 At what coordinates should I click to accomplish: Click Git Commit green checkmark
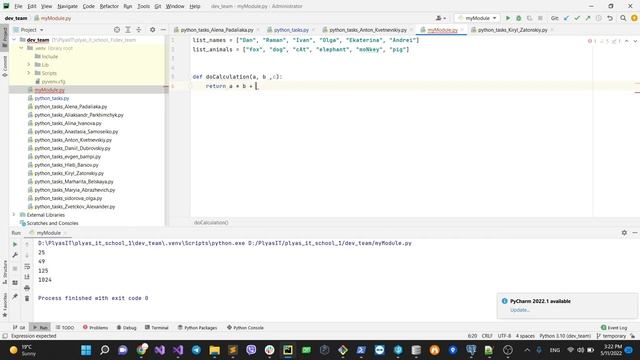pos(577,18)
